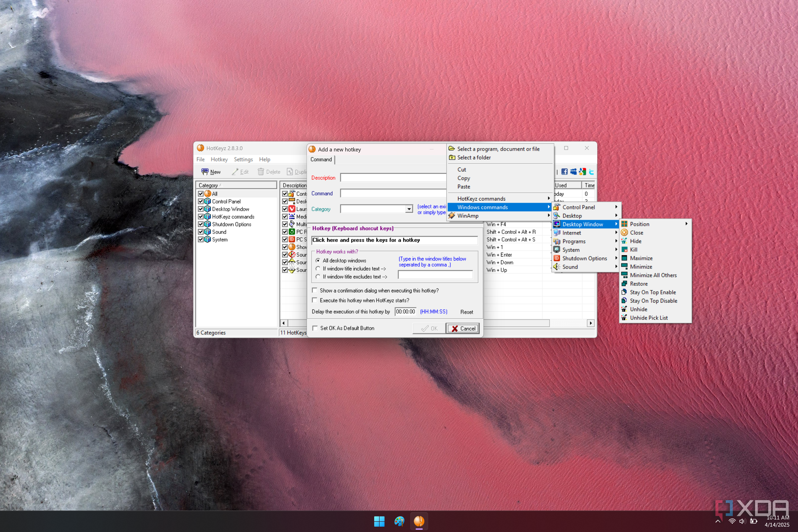Click the WinAmp lightning icon
The image size is (798, 532).
click(x=452, y=215)
